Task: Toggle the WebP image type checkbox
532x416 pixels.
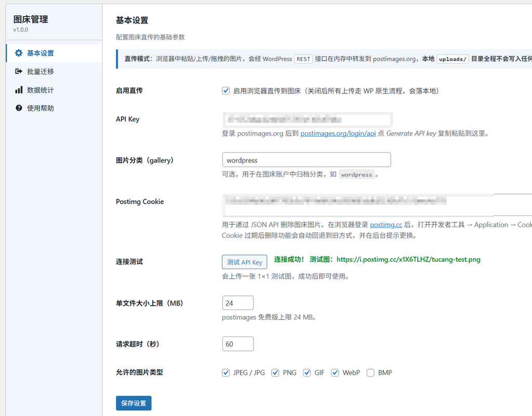Action: (335, 372)
